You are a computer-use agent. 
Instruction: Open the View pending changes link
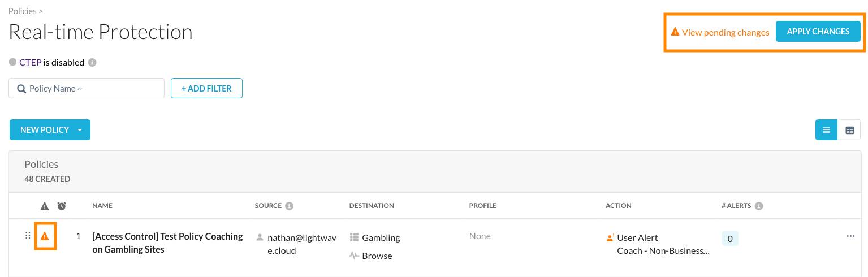click(x=725, y=33)
